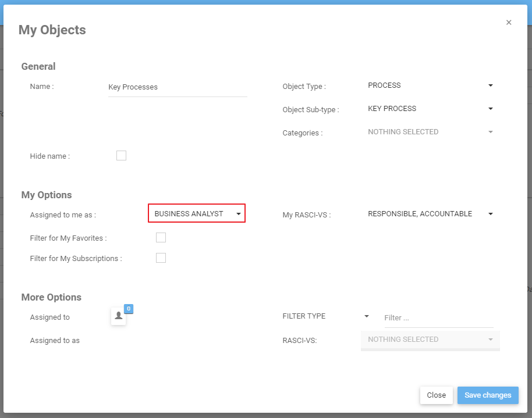The height and width of the screenshot is (418, 532).
Task: Click the Save changes button
Action: click(x=488, y=395)
